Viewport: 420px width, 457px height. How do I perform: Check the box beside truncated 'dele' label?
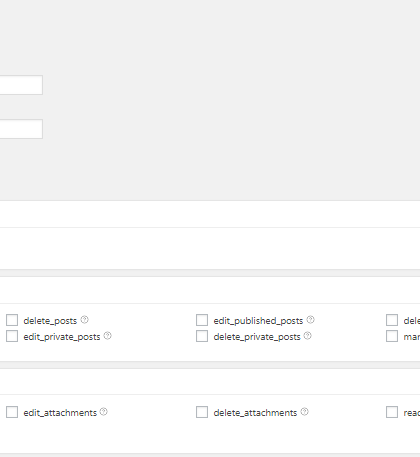point(392,320)
